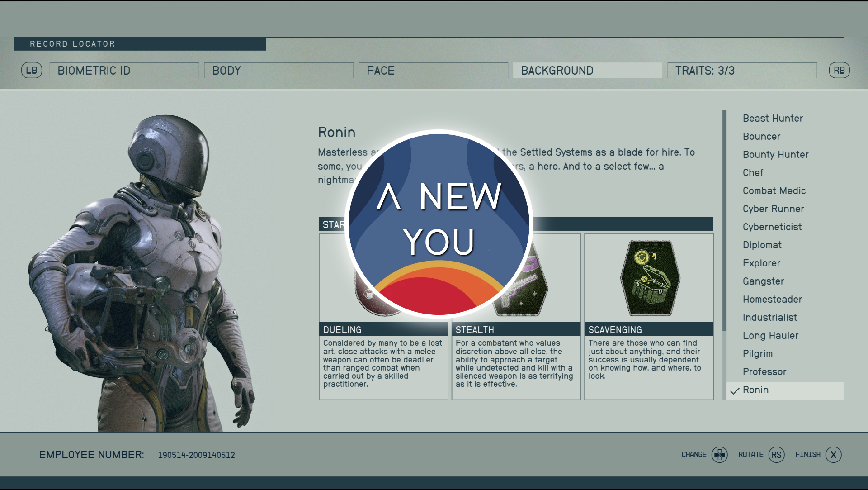Screen dimensions: 868x490
Task: Click the Rotate label
Action: tap(750, 455)
